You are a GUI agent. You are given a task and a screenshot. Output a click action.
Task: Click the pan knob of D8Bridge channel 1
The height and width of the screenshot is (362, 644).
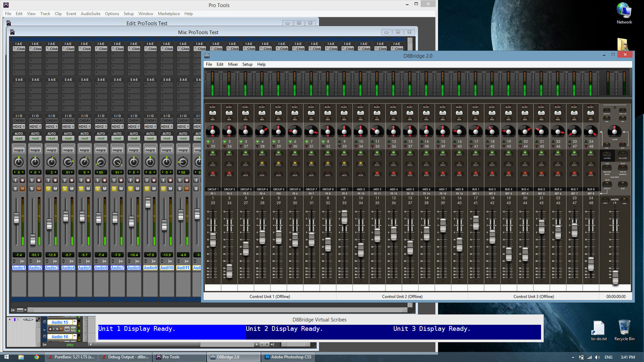(213, 131)
